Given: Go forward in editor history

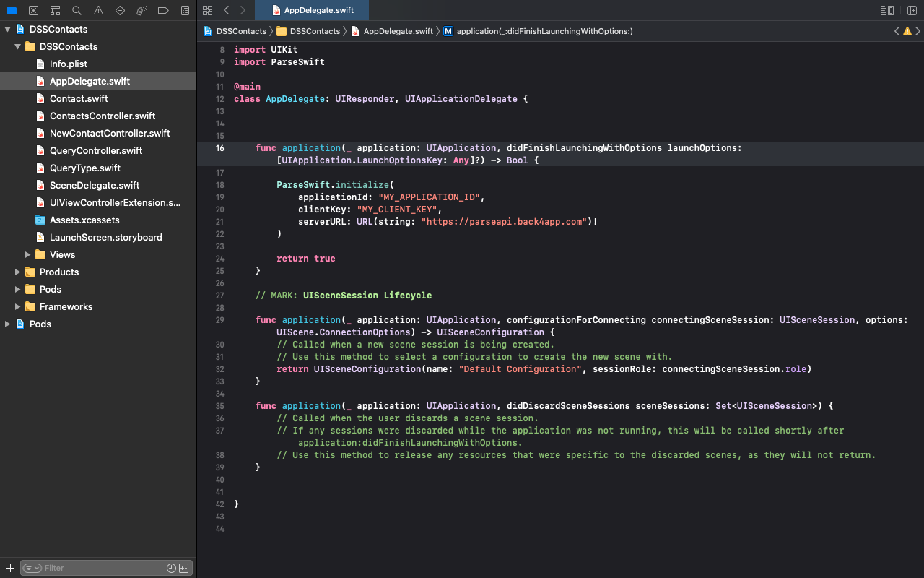Looking at the screenshot, I should click(x=243, y=10).
